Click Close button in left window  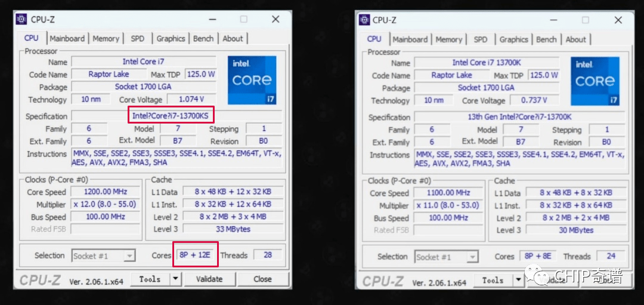click(262, 279)
